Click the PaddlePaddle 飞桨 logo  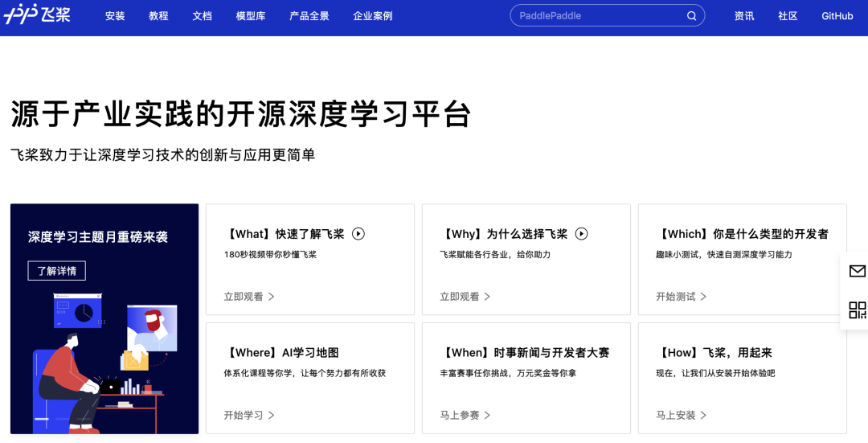click(37, 15)
